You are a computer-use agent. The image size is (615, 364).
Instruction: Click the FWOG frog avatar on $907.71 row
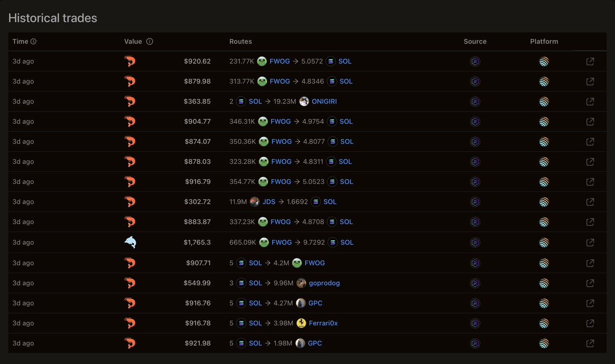coord(297,263)
